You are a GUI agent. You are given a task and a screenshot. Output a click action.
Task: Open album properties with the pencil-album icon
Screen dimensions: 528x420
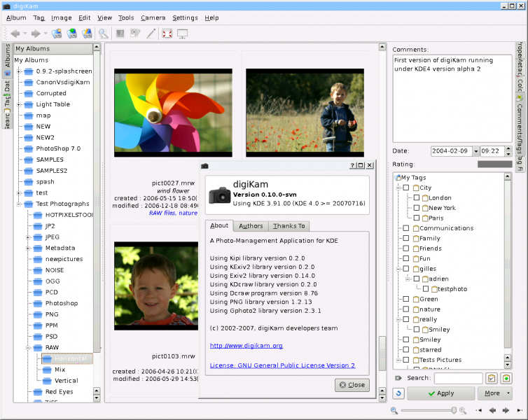click(87, 34)
